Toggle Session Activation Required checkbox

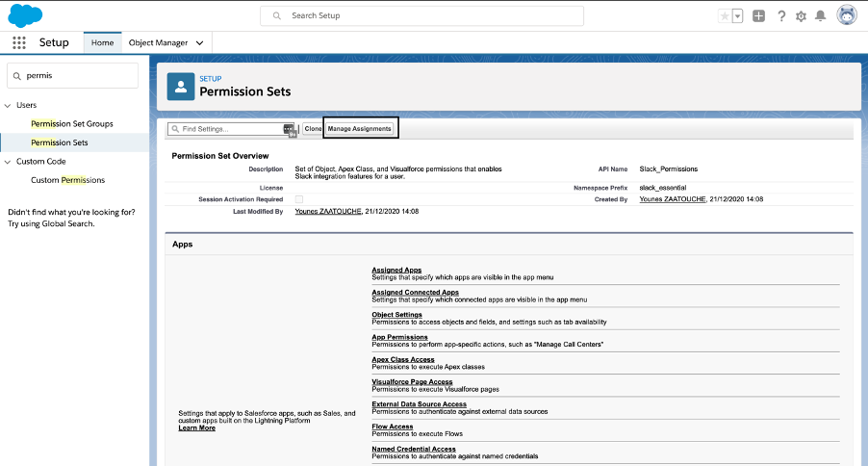(299, 199)
